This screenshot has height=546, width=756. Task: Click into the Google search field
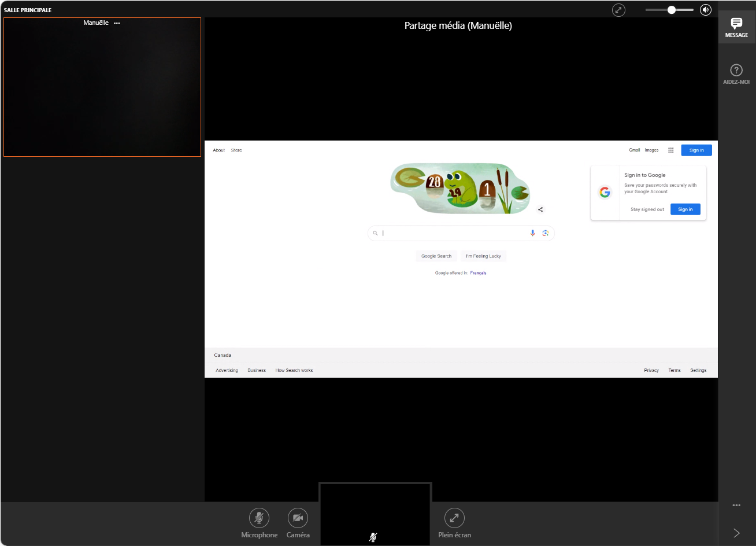tap(454, 233)
